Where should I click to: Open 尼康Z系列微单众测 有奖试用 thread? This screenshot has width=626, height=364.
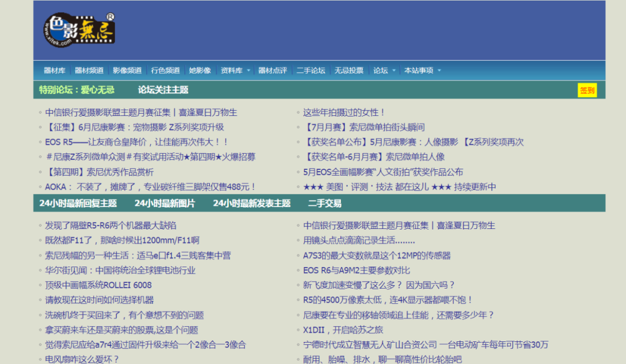coord(150,157)
